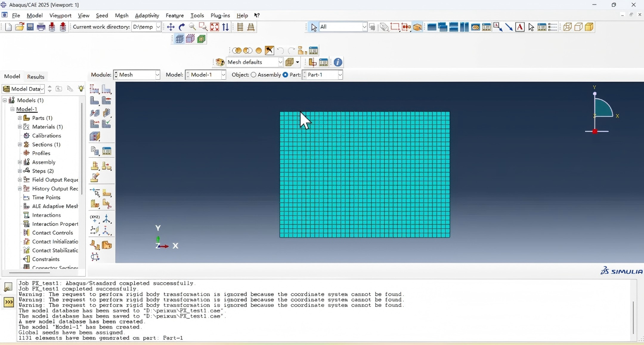The height and width of the screenshot is (345, 644).
Task: Select the Pan View tool
Action: coord(171,27)
